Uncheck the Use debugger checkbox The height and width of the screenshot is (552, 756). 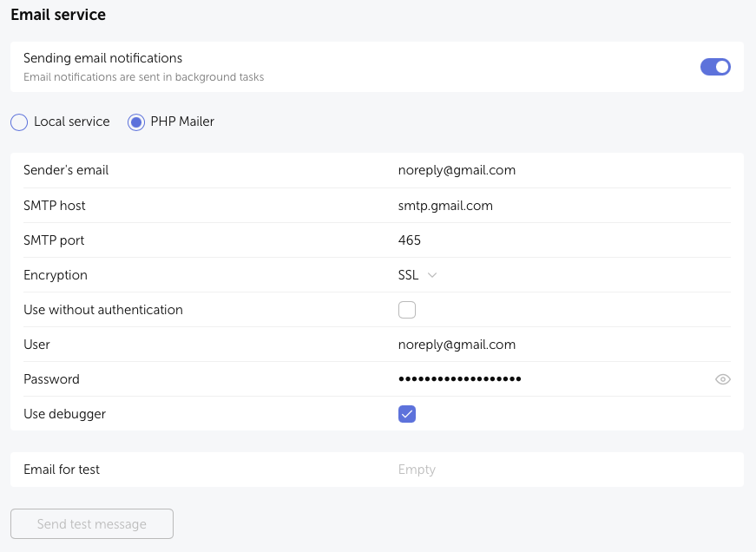coord(406,414)
